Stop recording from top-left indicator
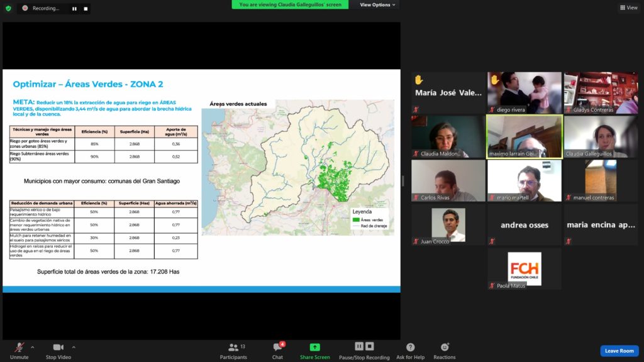Image resolution: width=644 pixels, height=362 pixels. (x=86, y=9)
